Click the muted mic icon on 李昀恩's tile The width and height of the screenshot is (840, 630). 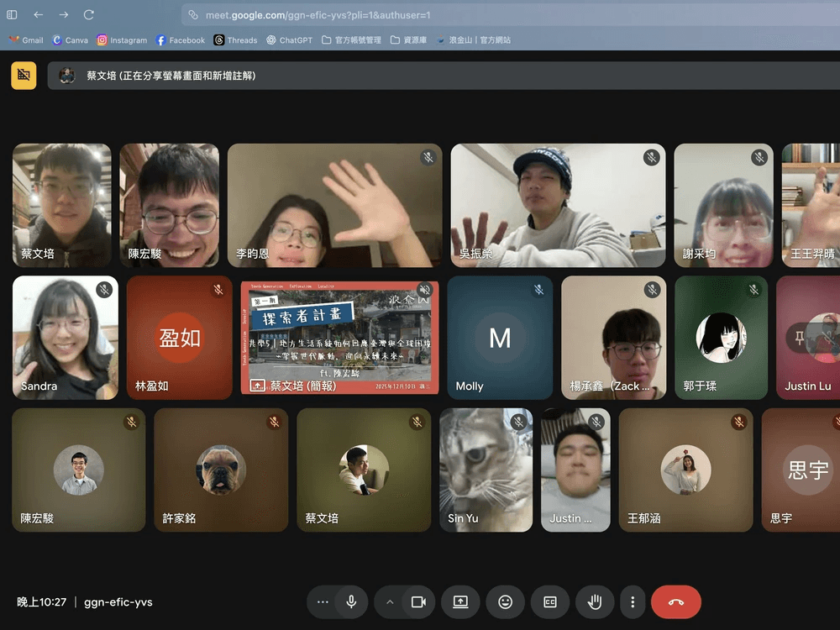pos(428,158)
